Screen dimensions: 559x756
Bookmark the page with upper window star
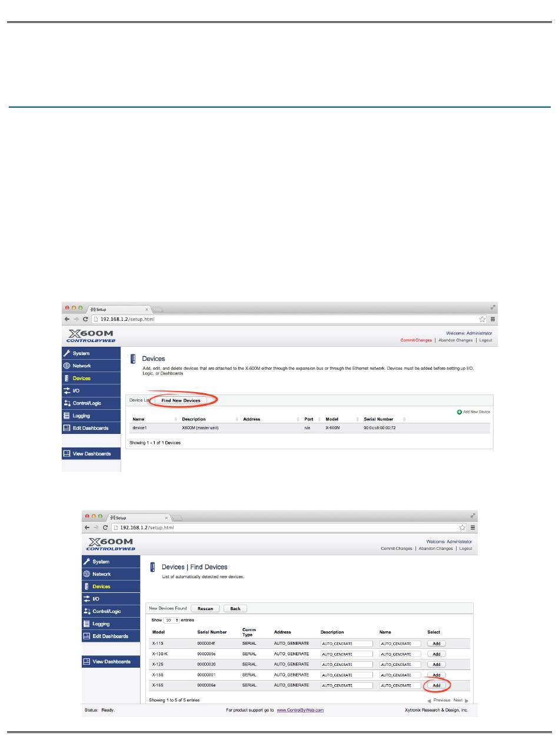click(x=483, y=319)
